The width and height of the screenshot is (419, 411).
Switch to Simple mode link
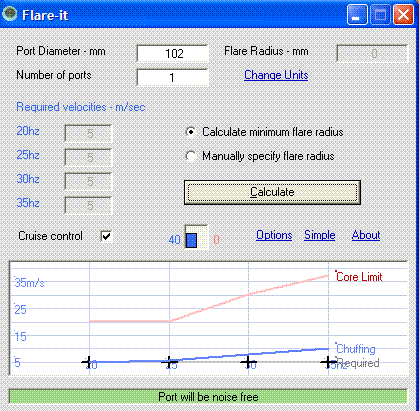tap(320, 235)
